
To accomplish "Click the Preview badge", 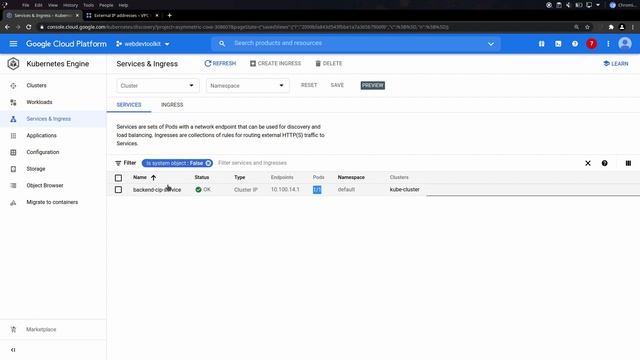I will coord(373,85).
